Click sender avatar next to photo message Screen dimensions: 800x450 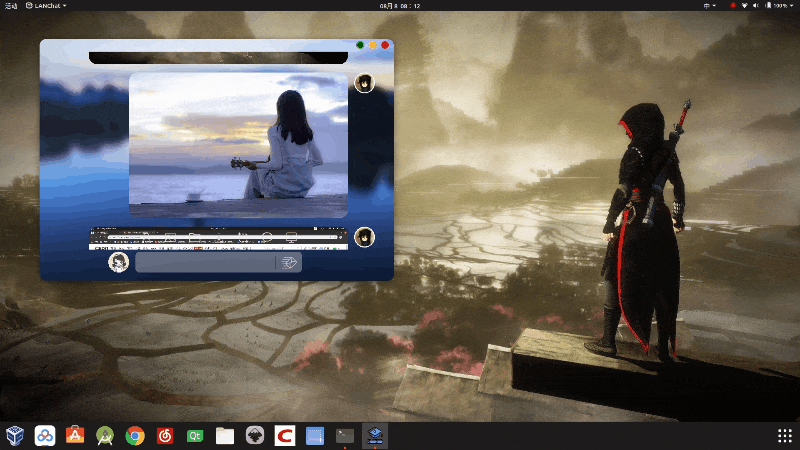point(364,83)
